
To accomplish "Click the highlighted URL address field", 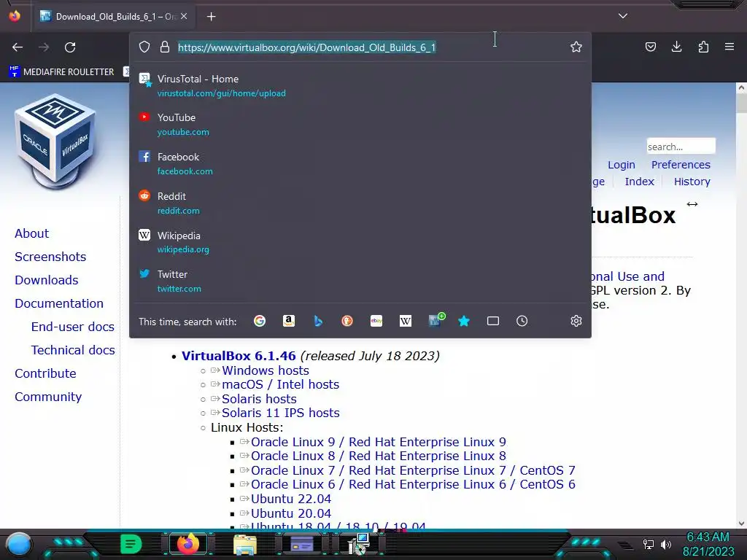I will [307, 47].
